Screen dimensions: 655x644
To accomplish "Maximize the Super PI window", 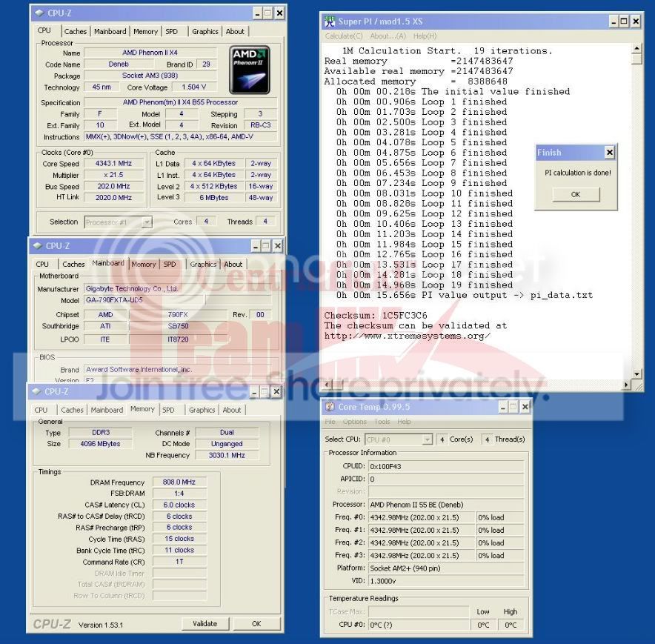I will point(623,21).
